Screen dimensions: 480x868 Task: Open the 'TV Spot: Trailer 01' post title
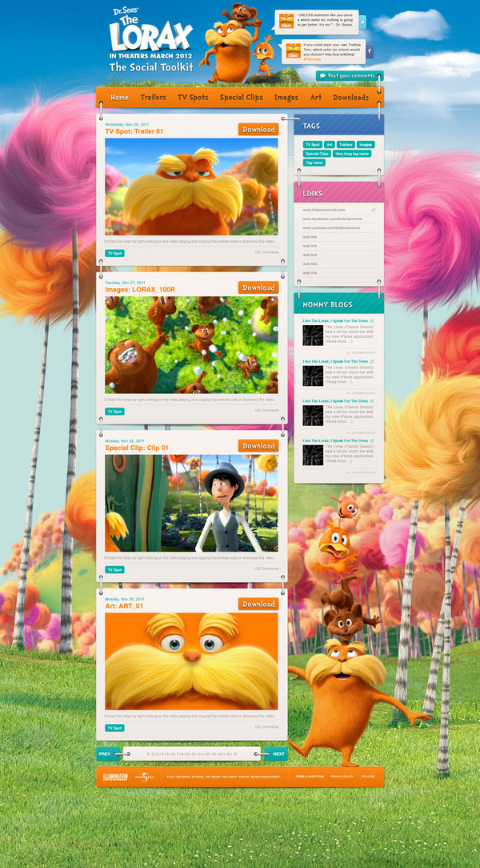[134, 132]
